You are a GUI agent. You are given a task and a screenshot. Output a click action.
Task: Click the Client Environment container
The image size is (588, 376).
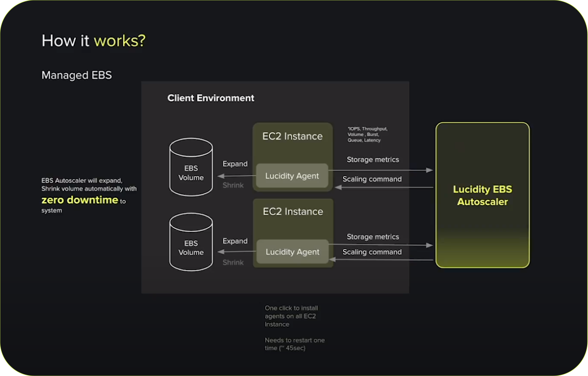(211, 98)
